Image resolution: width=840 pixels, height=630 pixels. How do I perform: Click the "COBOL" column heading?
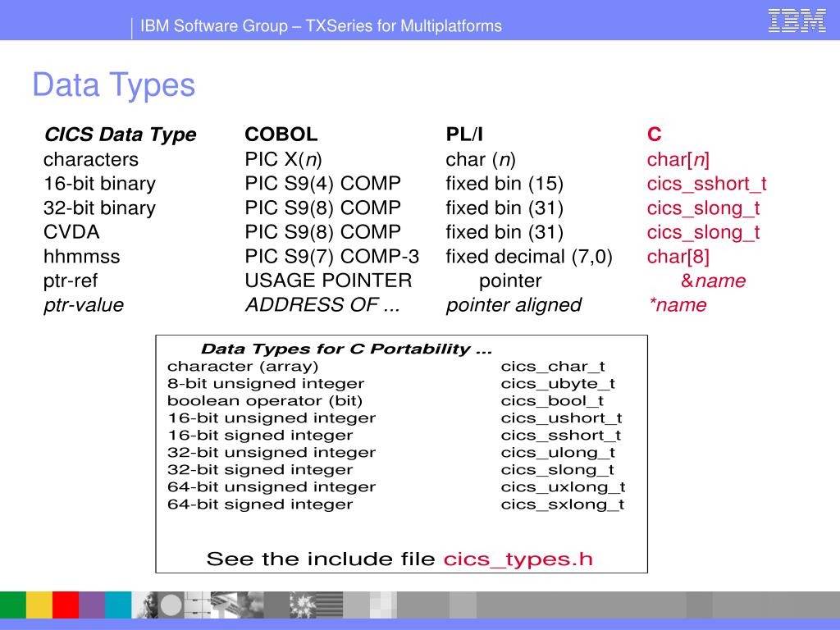coord(281,134)
